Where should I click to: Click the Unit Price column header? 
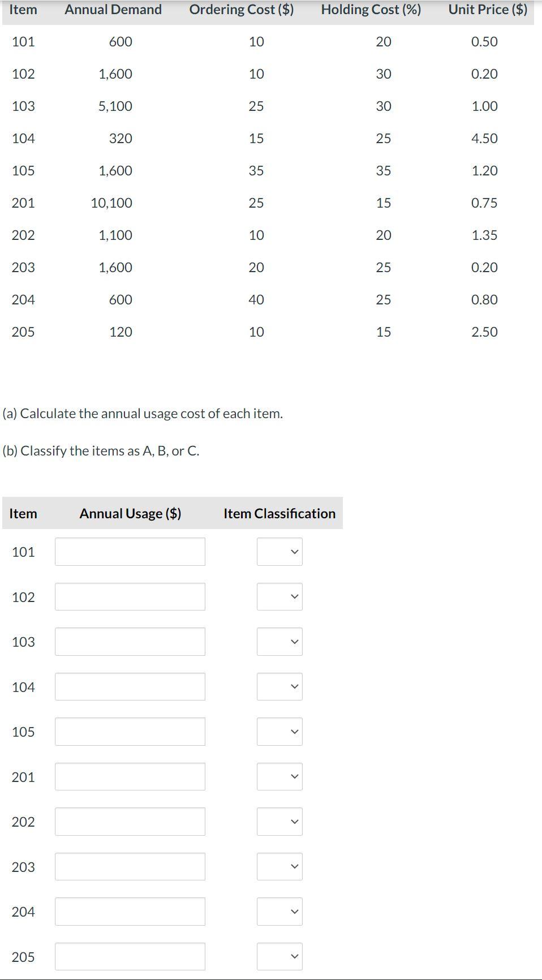[x=487, y=9]
